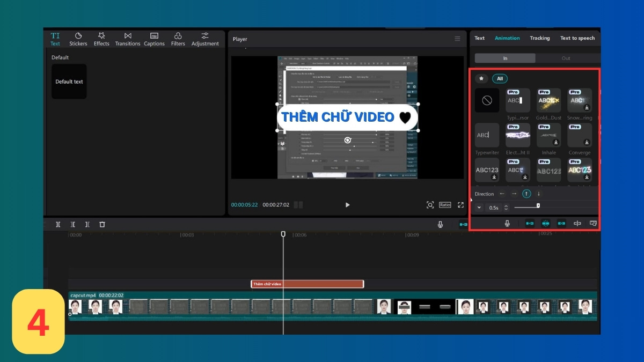Toggle the favorites star in the Animation panel
This screenshot has height=362, width=644.
click(x=480, y=78)
